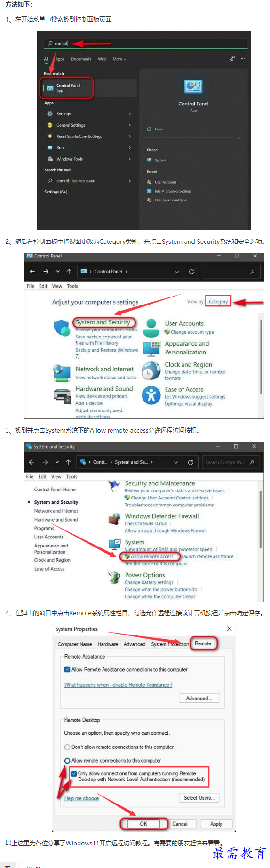Open the Run app icon

pyautogui.click(x=50, y=148)
